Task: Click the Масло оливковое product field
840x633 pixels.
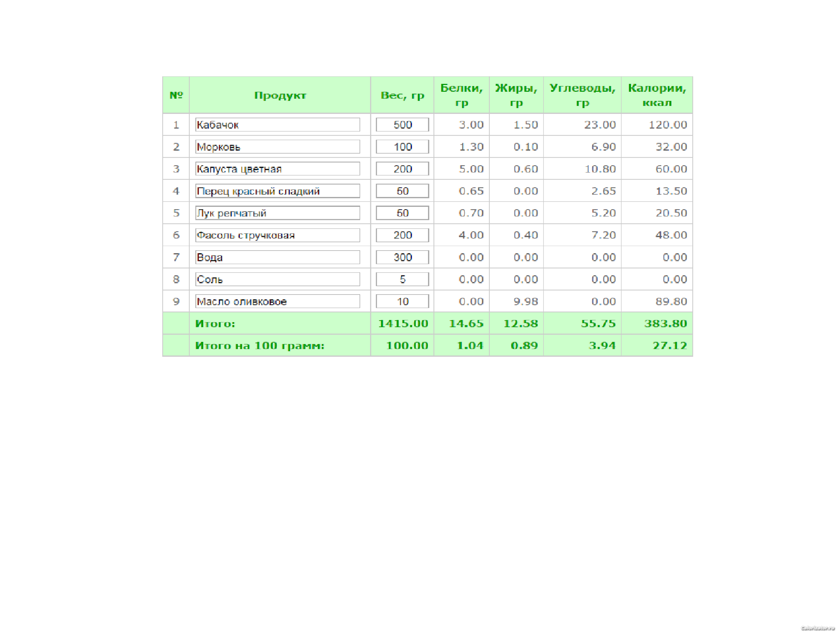Action: pos(278,301)
